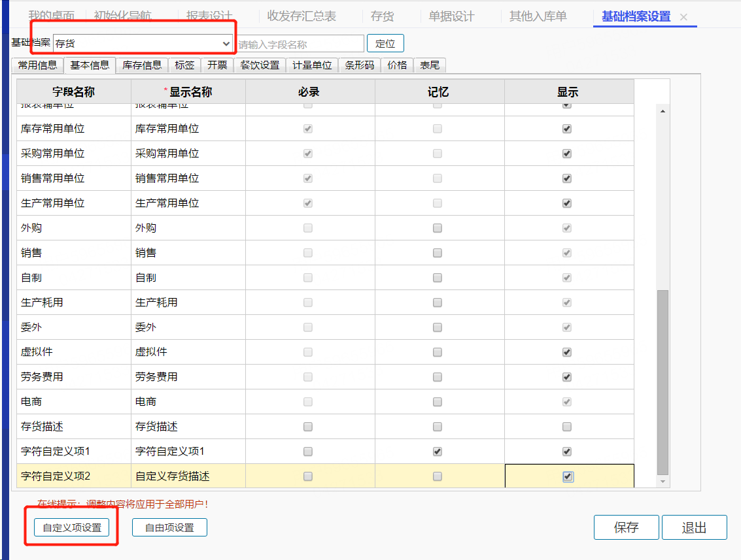Open 自定义项设置 button
The height and width of the screenshot is (560, 741).
point(72,527)
